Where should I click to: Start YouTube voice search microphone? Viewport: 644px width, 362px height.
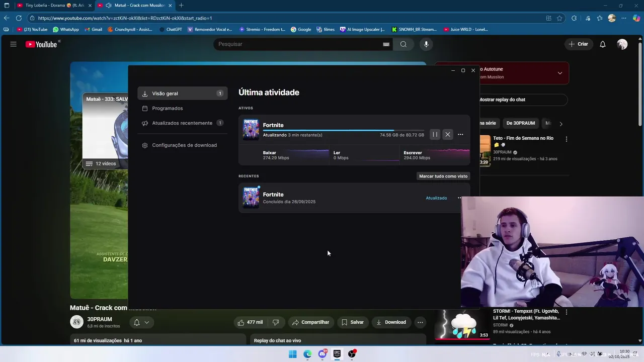tap(426, 44)
